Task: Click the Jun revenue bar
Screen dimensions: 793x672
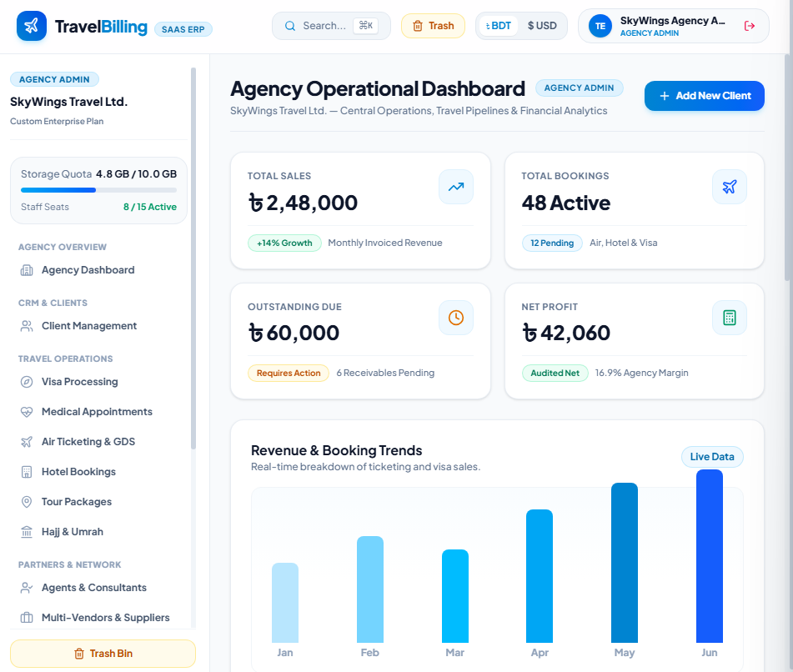Action: 710,556
